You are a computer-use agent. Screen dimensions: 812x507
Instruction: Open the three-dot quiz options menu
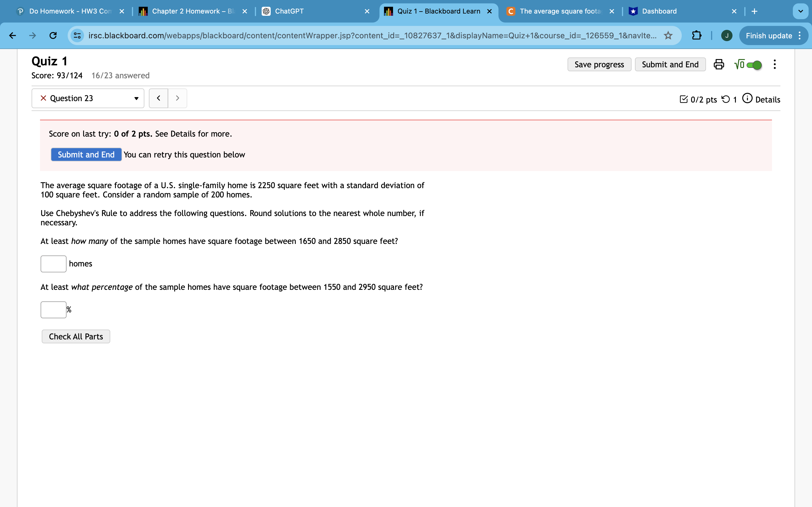pyautogui.click(x=775, y=65)
